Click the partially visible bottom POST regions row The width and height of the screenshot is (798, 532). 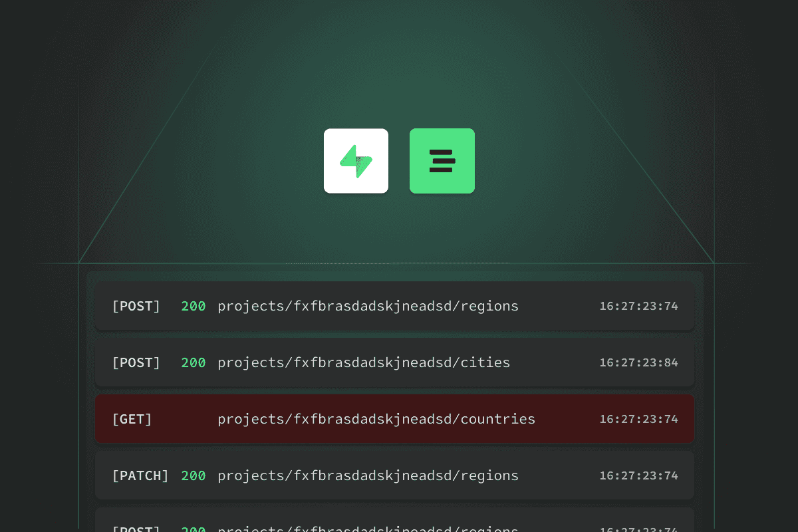tap(394, 525)
